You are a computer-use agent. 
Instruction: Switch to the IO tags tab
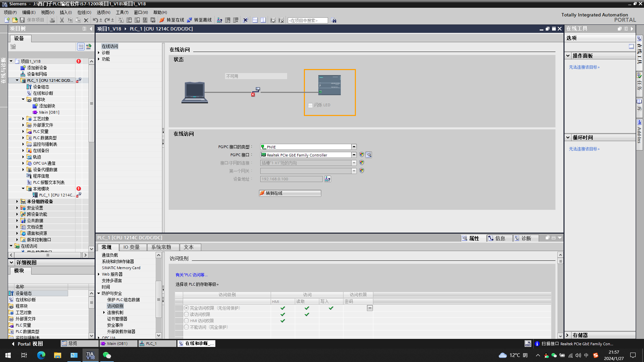tap(131, 247)
